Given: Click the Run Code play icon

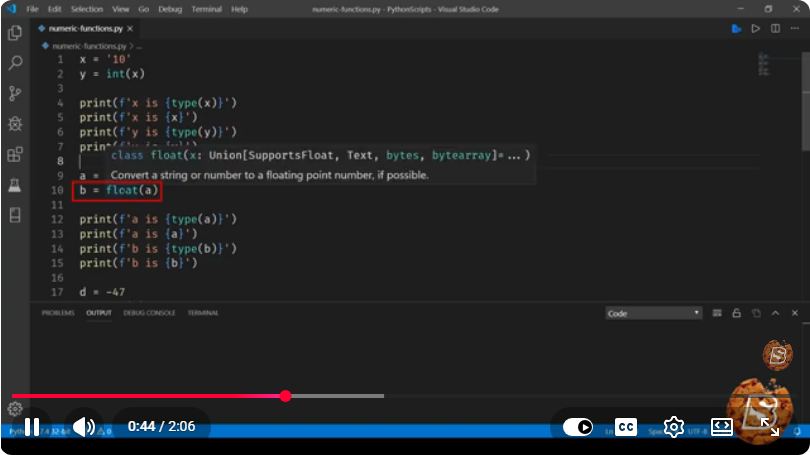Looking at the screenshot, I should coord(756,28).
